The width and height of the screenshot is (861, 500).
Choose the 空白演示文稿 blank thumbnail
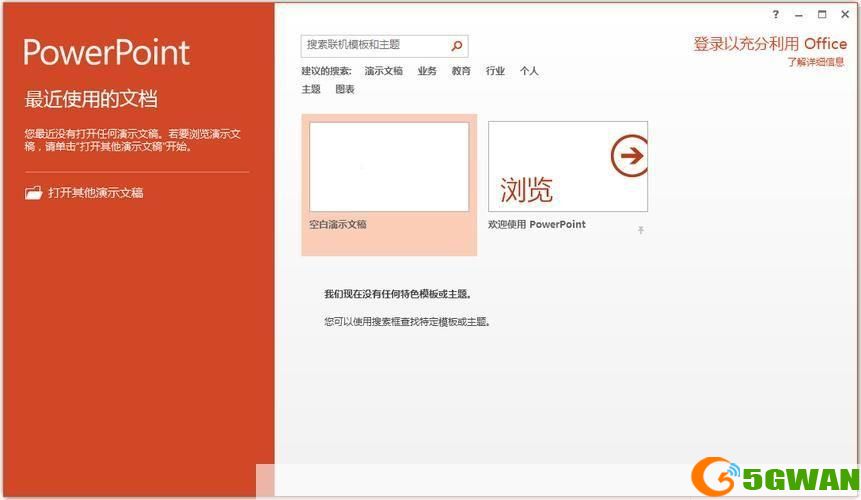pos(389,167)
